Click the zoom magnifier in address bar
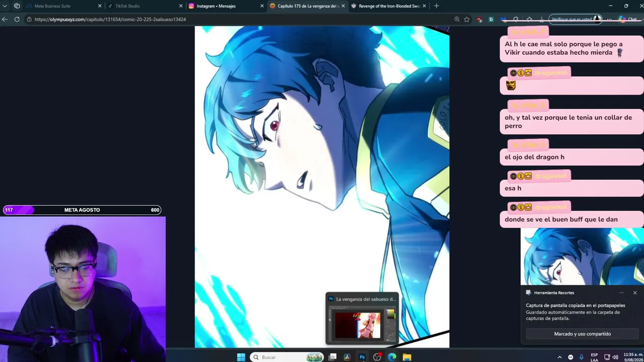Image resolution: width=644 pixels, height=362 pixels. [x=457, y=19]
